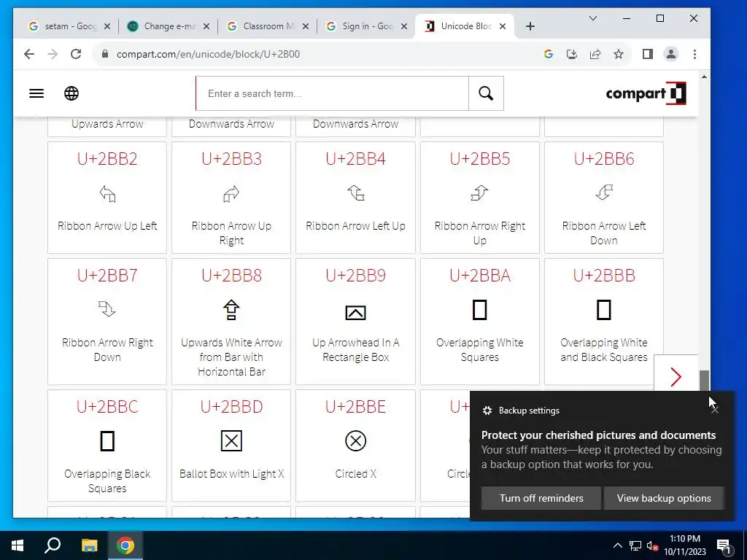The width and height of the screenshot is (747, 560).
Task: Click the U+2BBB card glyph
Action: (604, 310)
